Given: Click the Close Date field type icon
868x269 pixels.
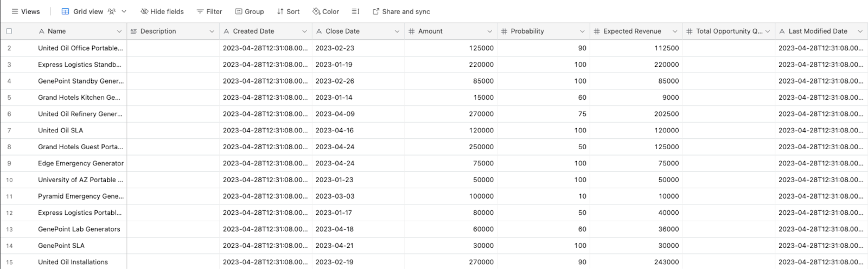Looking at the screenshot, I should [319, 31].
